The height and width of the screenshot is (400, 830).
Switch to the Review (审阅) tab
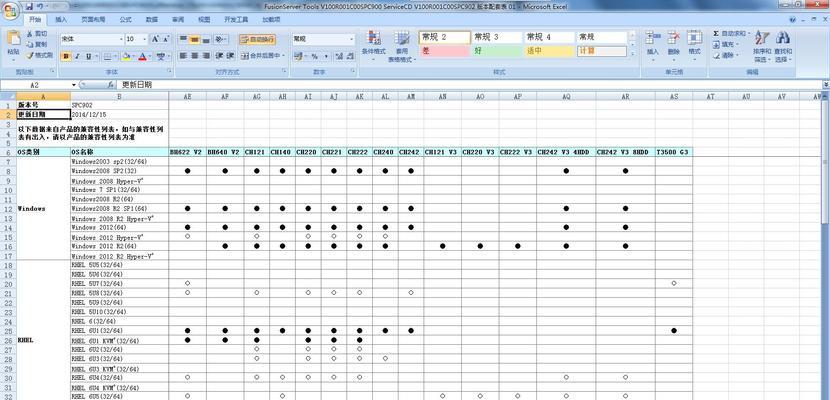178,20
